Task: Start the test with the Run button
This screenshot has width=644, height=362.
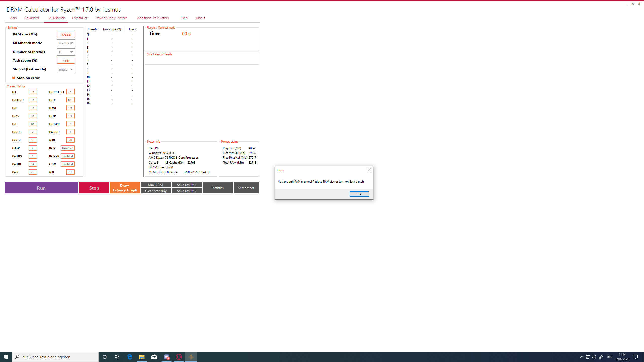Action: point(42,188)
